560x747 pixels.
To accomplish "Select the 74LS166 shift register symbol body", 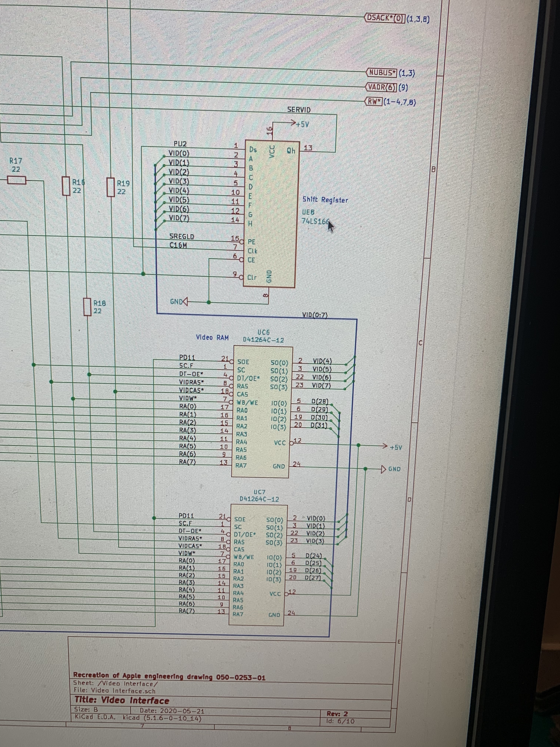I will pyautogui.click(x=272, y=214).
